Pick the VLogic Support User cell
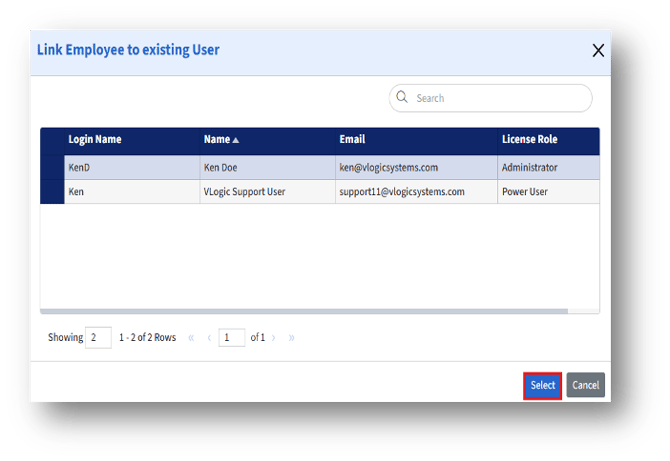The image size is (670, 461). pyautogui.click(x=245, y=191)
